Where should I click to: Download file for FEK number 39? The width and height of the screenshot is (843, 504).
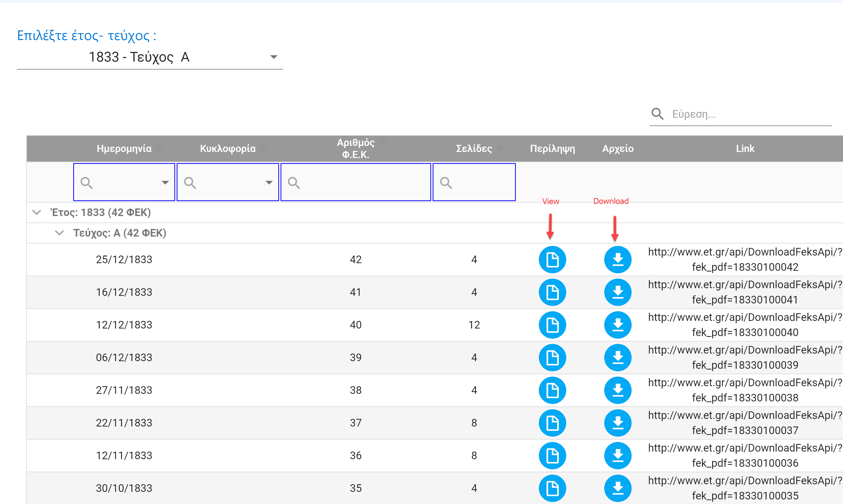[x=617, y=357]
